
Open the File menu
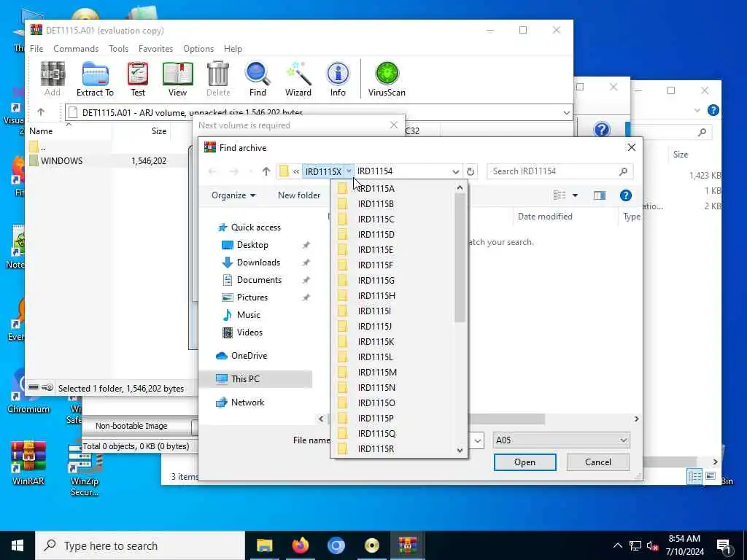pyautogui.click(x=36, y=49)
